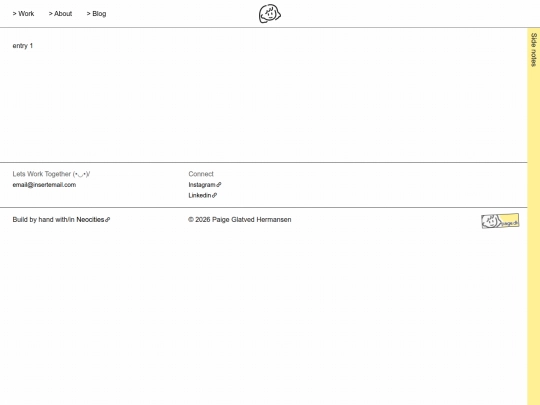Click the 'Connect' heading

click(x=201, y=174)
